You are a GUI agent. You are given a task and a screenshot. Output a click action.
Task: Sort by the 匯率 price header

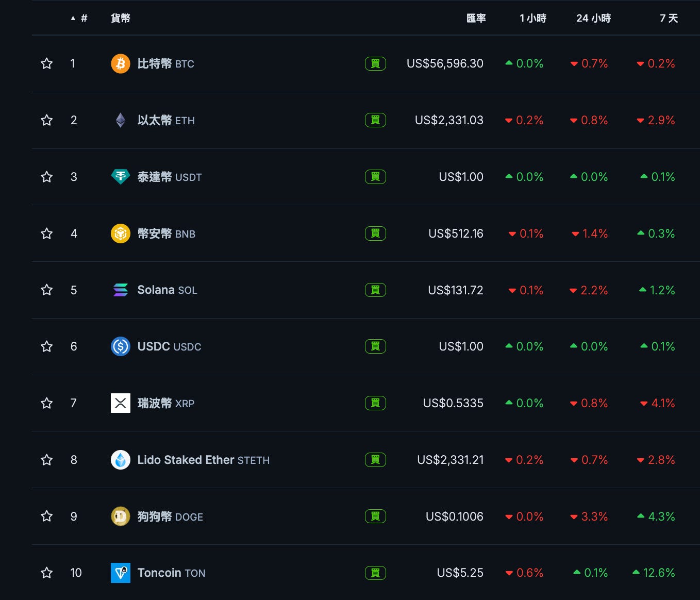point(476,18)
